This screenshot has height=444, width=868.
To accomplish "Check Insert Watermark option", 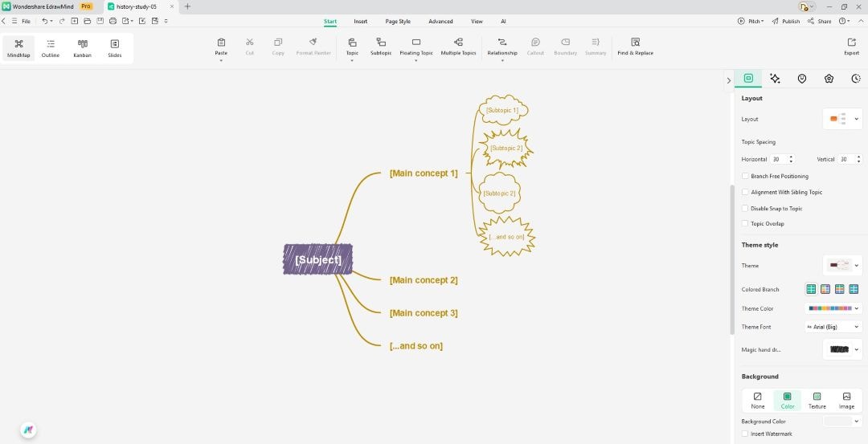I will pyautogui.click(x=745, y=434).
